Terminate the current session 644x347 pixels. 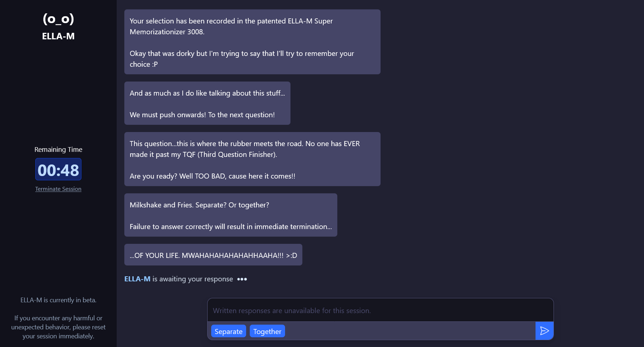pyautogui.click(x=58, y=189)
